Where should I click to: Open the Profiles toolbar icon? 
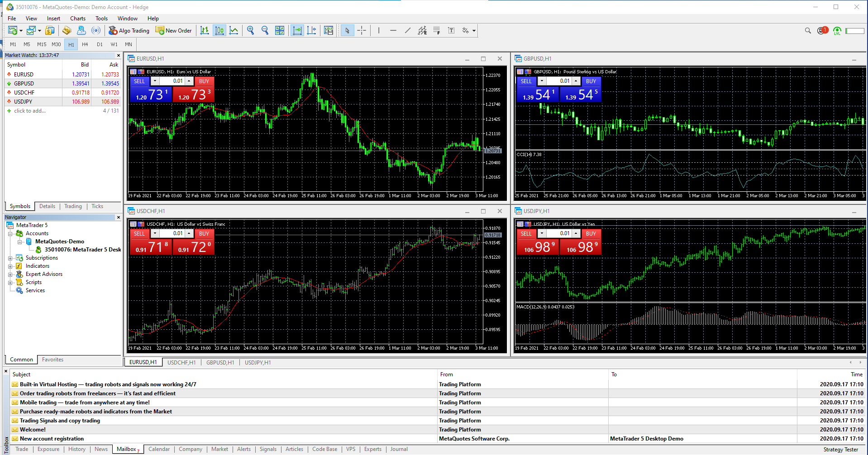31,30
